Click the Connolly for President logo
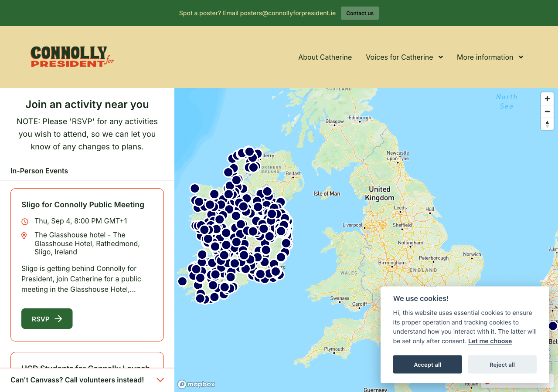558x392 pixels. click(x=72, y=57)
